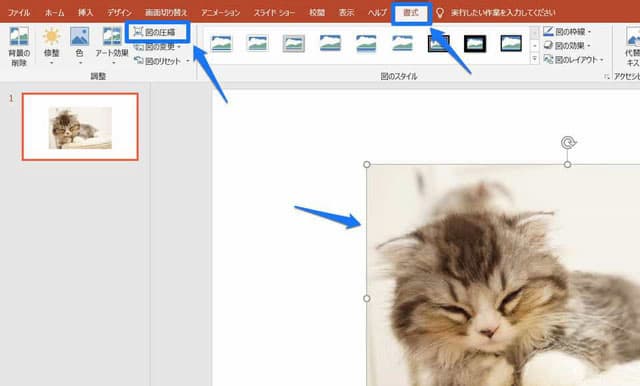Apply the last picture style in gallery

coord(511,43)
